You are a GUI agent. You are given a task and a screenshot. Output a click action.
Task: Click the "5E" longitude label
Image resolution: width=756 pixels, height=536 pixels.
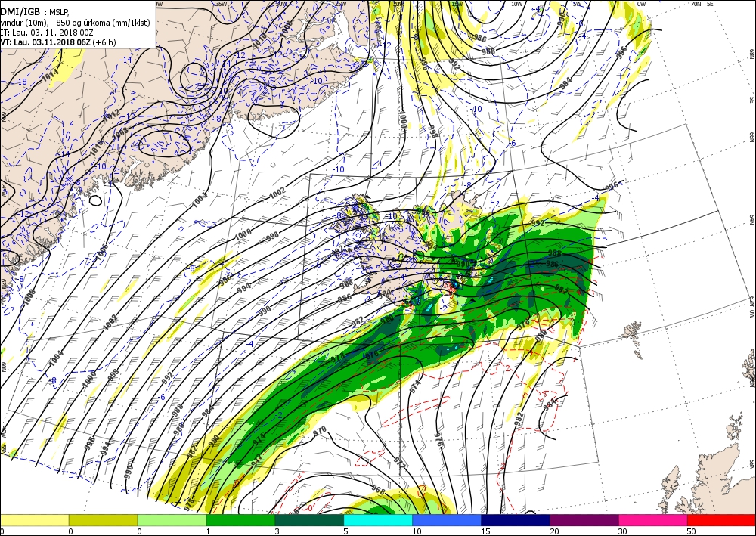(710, 4)
